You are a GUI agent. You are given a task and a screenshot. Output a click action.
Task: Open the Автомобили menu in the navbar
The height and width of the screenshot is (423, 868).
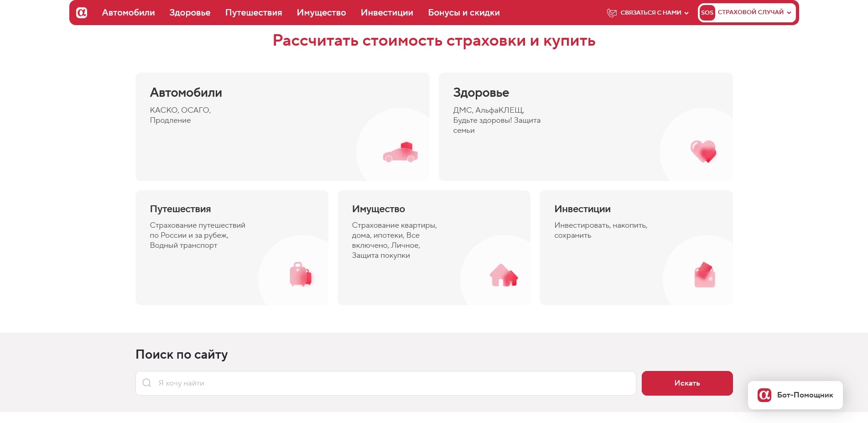128,12
